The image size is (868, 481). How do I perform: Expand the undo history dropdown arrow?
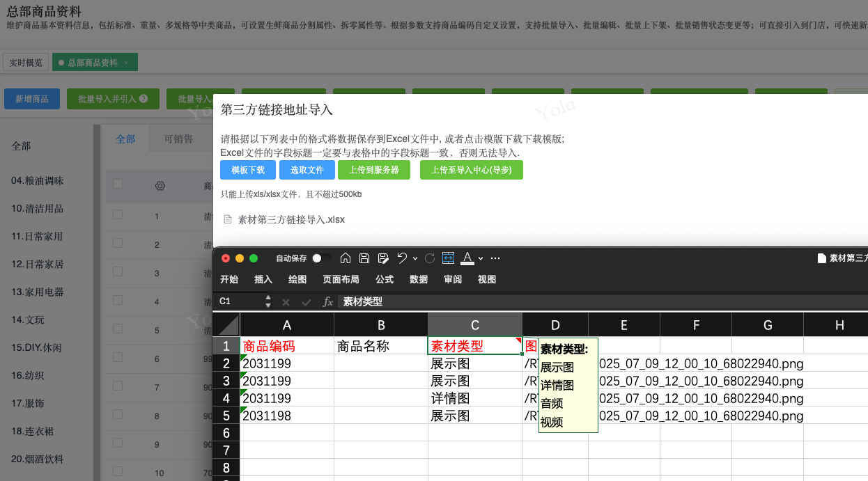click(415, 259)
